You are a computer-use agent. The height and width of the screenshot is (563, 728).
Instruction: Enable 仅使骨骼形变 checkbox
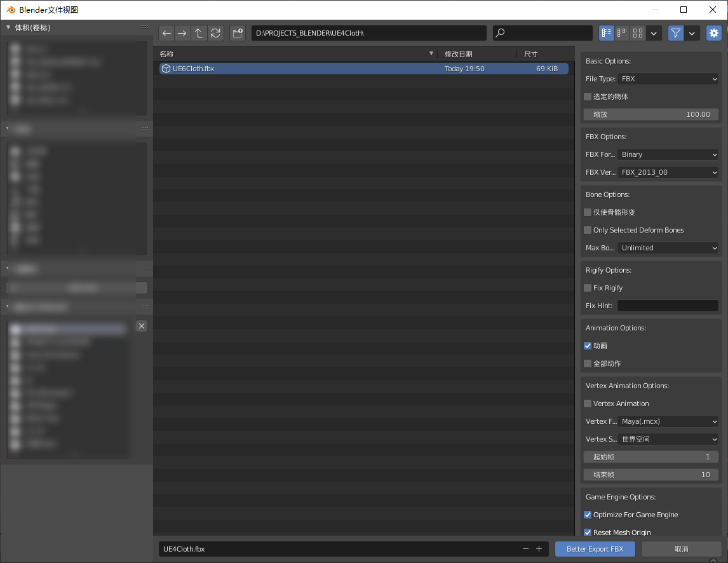click(x=588, y=212)
